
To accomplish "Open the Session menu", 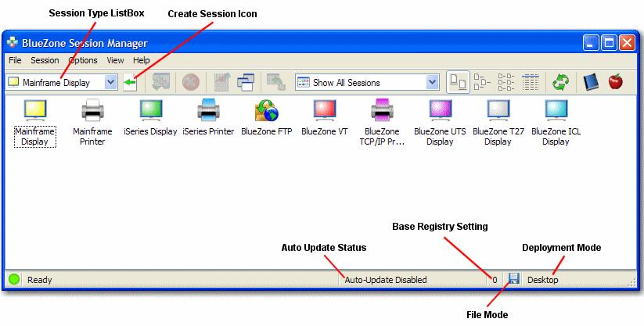I will coord(45,60).
